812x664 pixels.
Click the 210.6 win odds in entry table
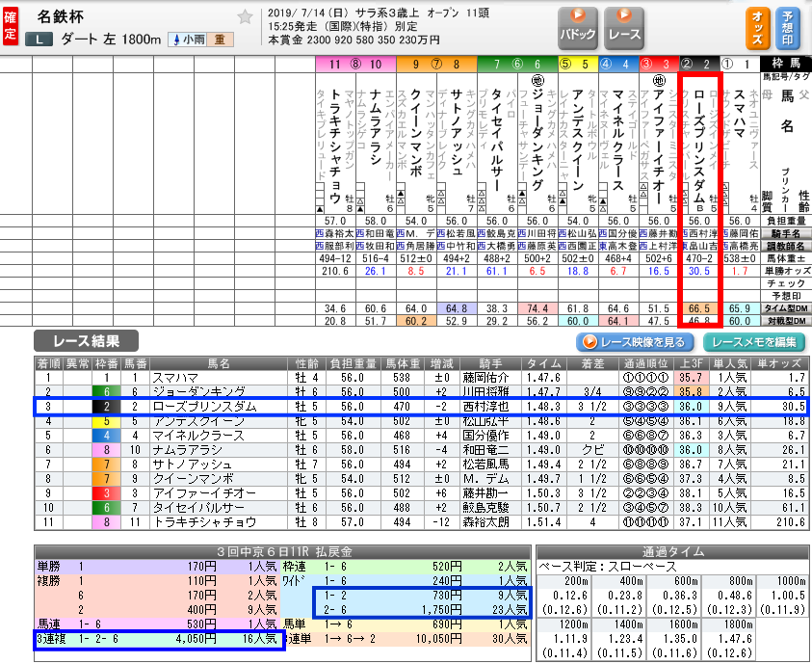coord(335,271)
